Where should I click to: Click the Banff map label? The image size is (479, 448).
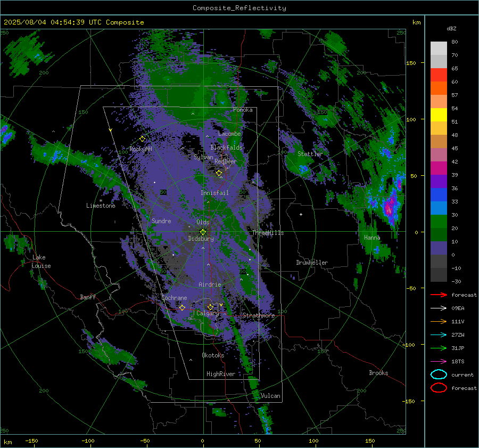[x=88, y=297]
